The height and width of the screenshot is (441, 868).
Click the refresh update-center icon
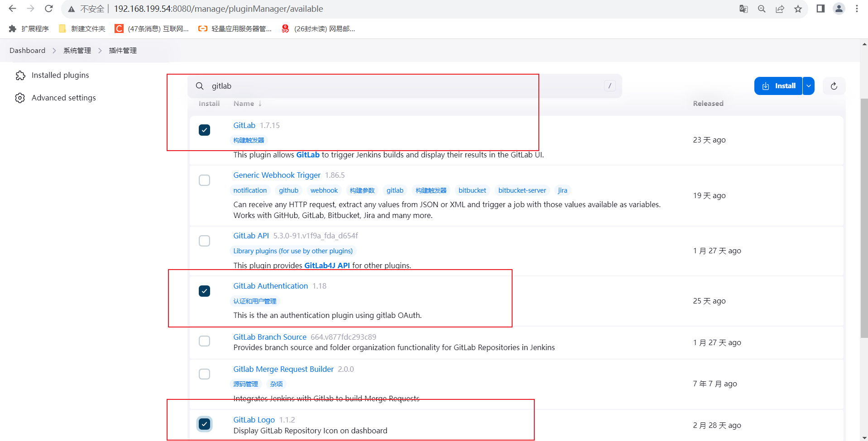click(x=834, y=85)
